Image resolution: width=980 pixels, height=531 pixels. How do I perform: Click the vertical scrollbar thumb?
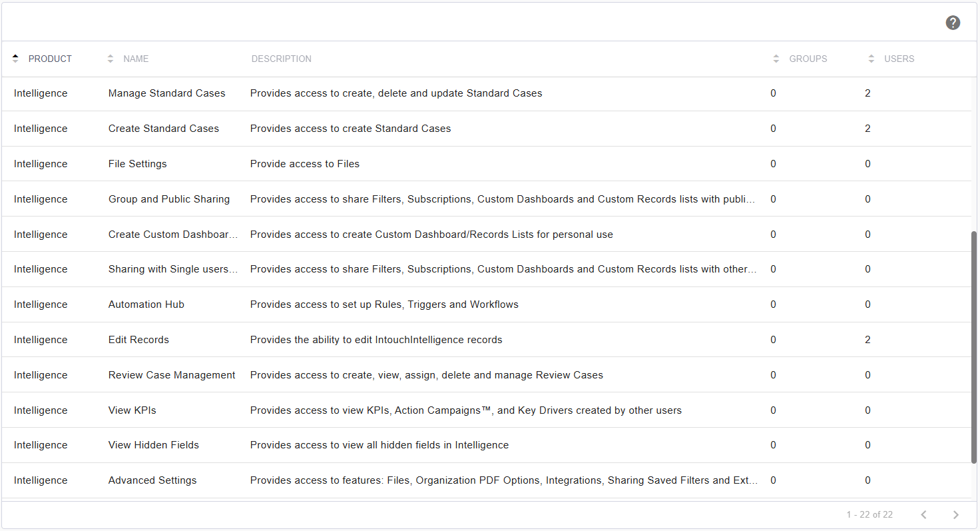[974, 346]
